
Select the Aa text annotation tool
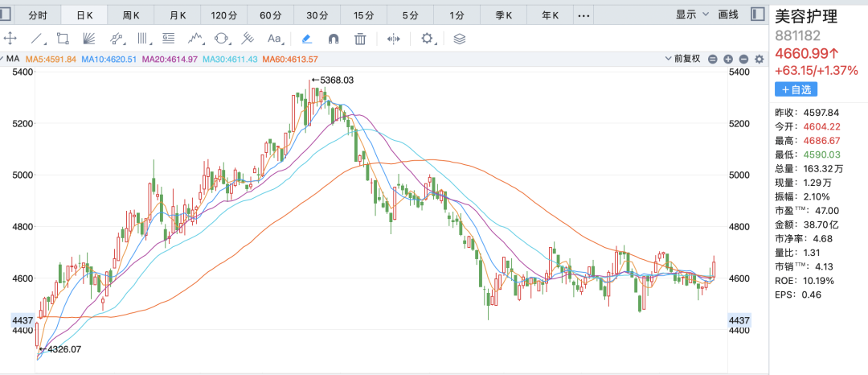[274, 38]
